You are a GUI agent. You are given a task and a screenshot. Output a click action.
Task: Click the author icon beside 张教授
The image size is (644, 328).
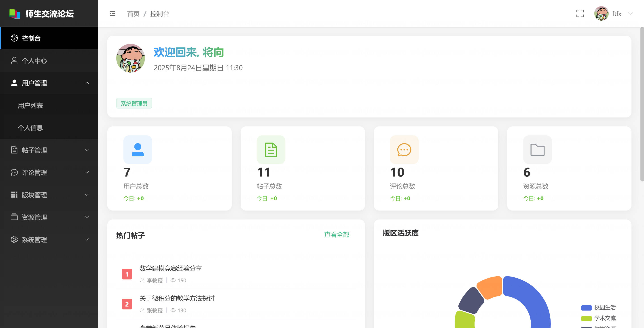pos(142,310)
